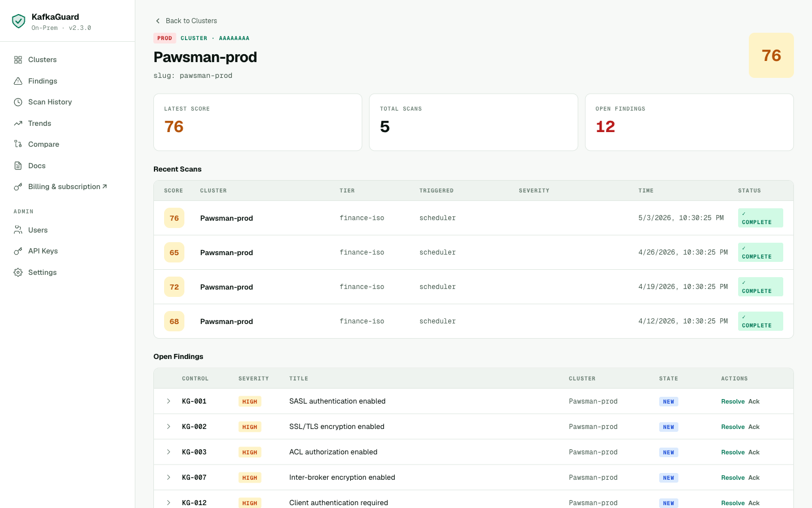Open the 4/19/2026 scan row
Screen dimensions: 812x508
pos(474,287)
